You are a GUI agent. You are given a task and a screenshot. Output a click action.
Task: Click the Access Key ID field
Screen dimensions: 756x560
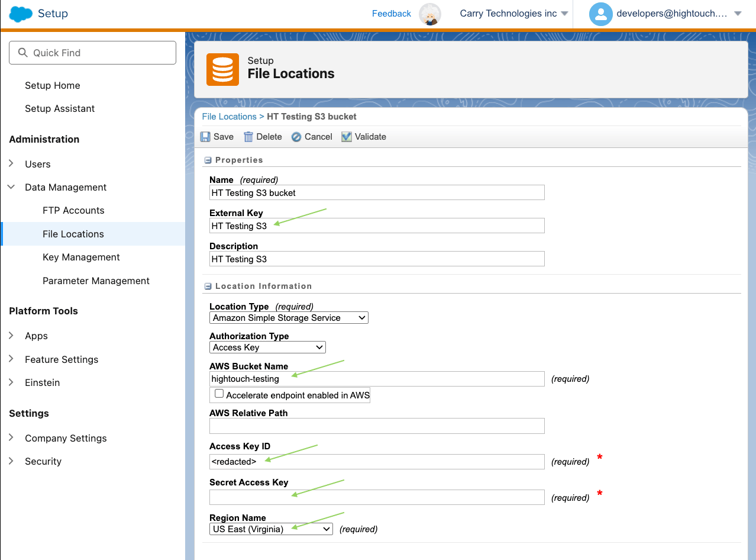tap(377, 462)
